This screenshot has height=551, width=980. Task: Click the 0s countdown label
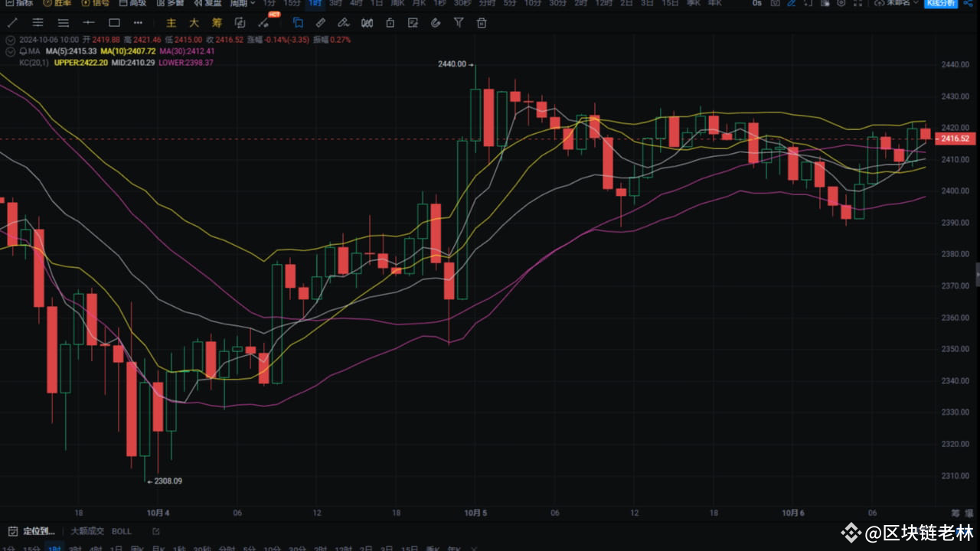[x=757, y=3]
